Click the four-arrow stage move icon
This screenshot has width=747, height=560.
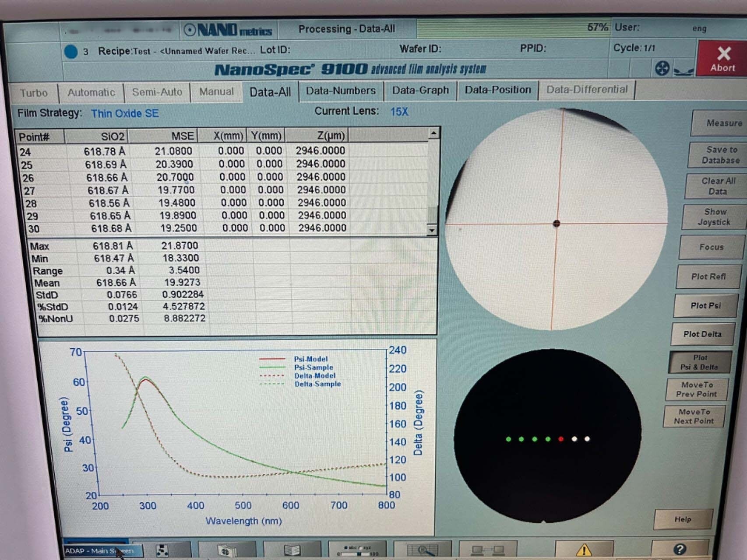[662, 68]
